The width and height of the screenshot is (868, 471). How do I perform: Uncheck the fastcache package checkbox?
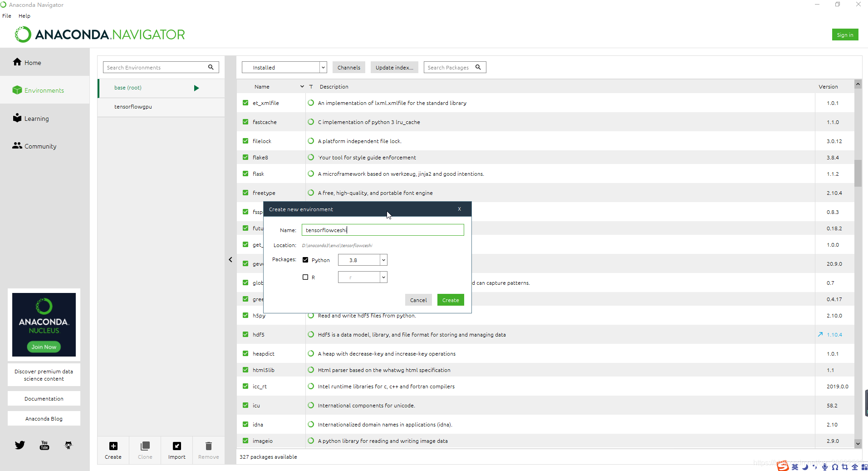[245, 122]
